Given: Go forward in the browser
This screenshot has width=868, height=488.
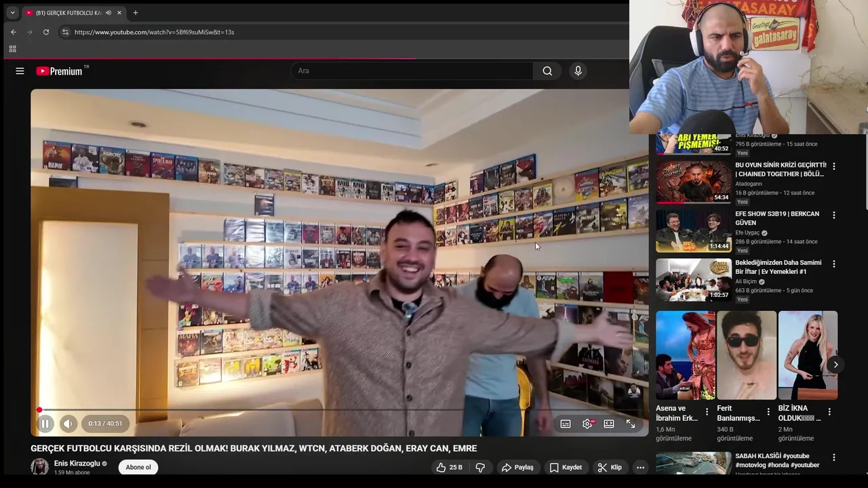Looking at the screenshot, I should coord(30,32).
